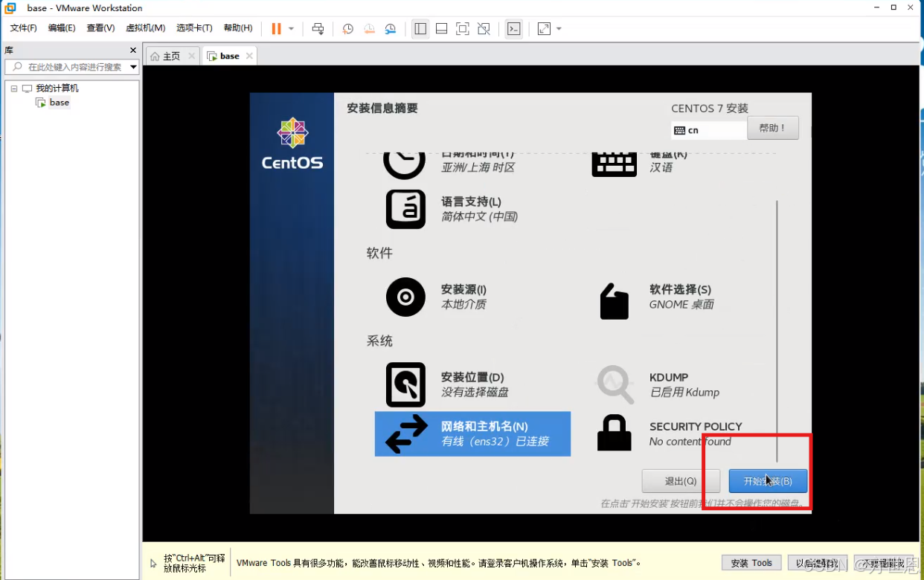Viewport: 924px width, 580px height.
Task: Toggle the thumbnail bar view
Action: [441, 28]
